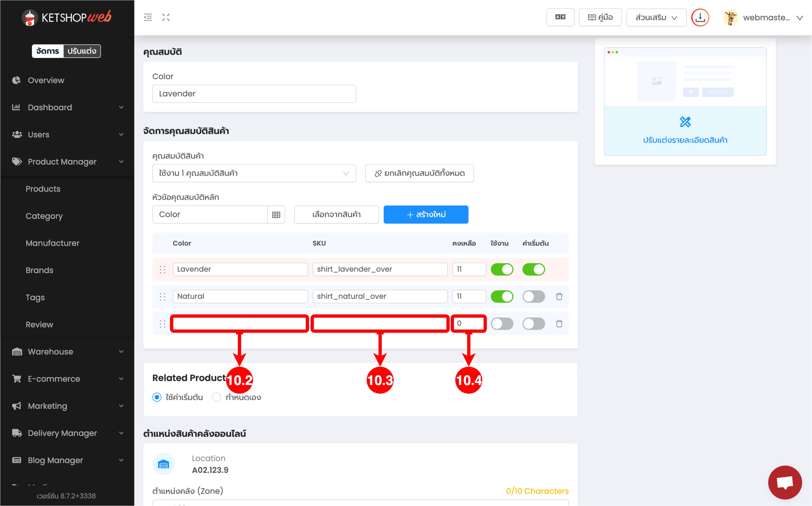Open the table grid icon beside Color

tap(276, 214)
